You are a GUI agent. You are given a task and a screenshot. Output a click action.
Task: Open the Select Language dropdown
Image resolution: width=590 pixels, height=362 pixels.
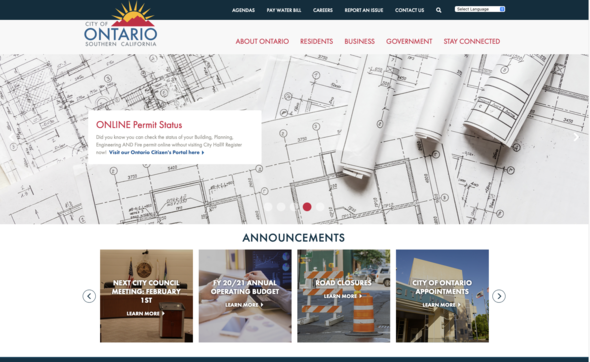(480, 9)
